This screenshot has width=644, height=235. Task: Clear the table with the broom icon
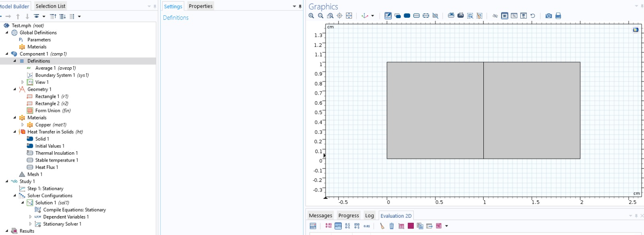[382, 226]
